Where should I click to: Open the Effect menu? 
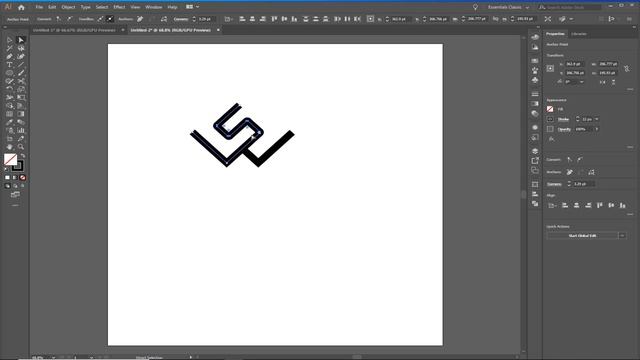point(119,7)
